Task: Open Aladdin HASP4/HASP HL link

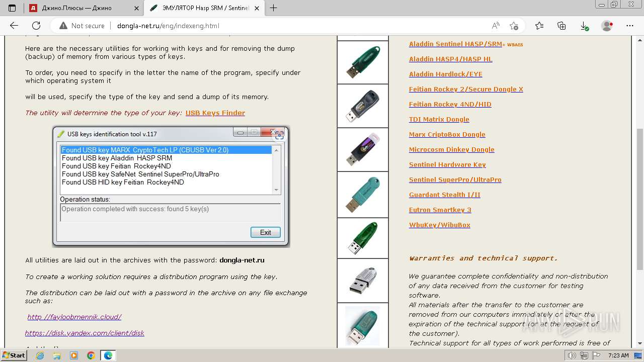Action: 451,59
